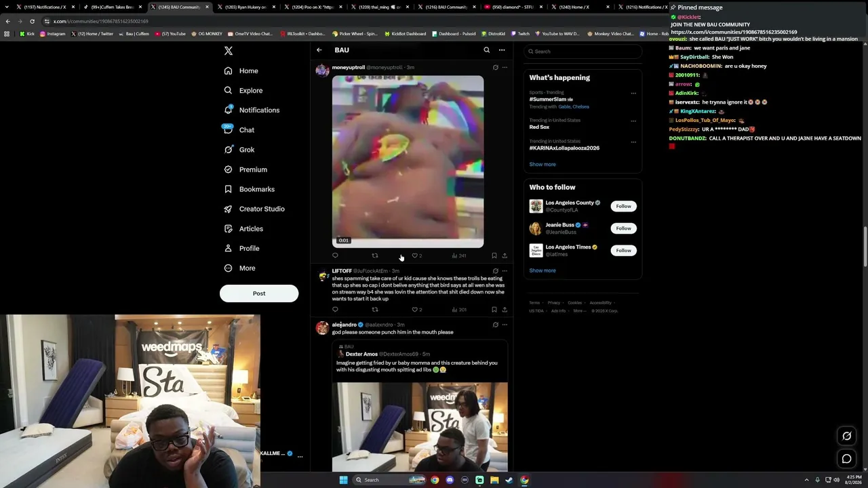Screen dimensions: 868x488
Task: Follow Jeanie Buss
Action: [x=623, y=228]
